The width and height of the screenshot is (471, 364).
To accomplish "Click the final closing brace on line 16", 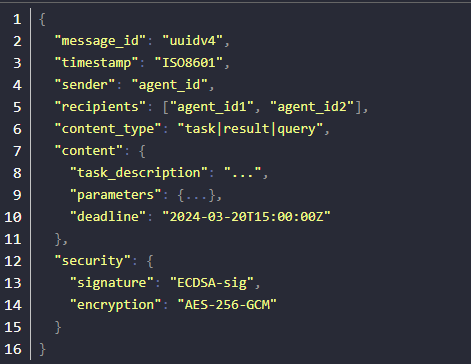I will pos(42,349).
